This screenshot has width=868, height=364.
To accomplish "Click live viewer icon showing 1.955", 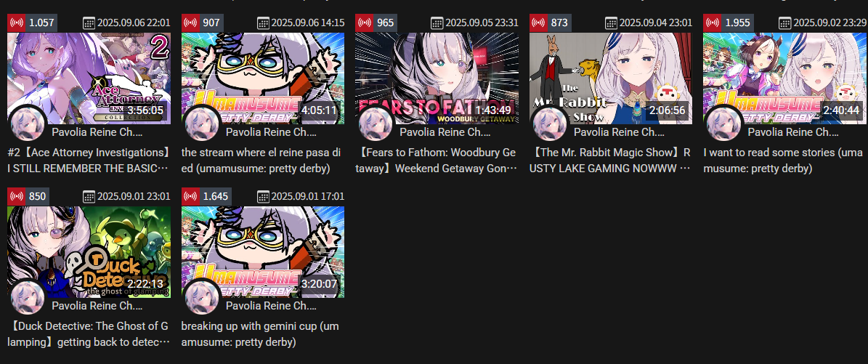I will click(713, 23).
